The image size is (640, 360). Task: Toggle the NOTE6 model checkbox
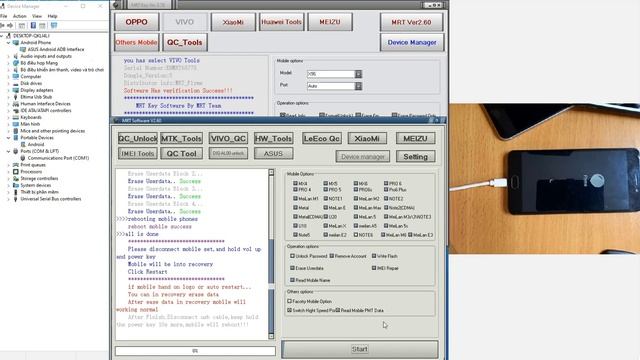pos(356,235)
